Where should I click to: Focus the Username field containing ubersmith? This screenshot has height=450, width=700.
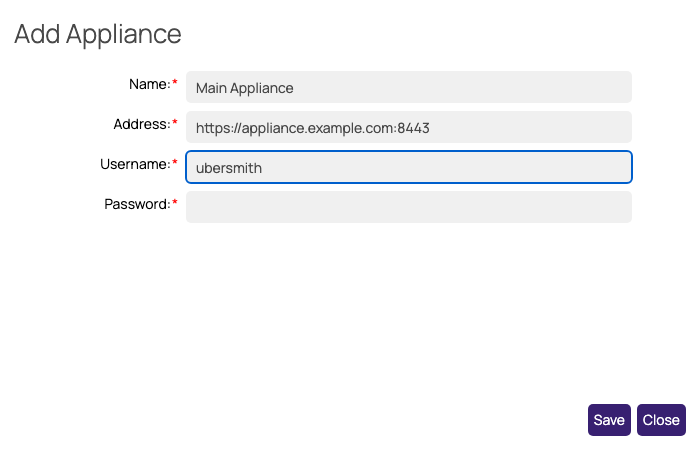[408, 167]
